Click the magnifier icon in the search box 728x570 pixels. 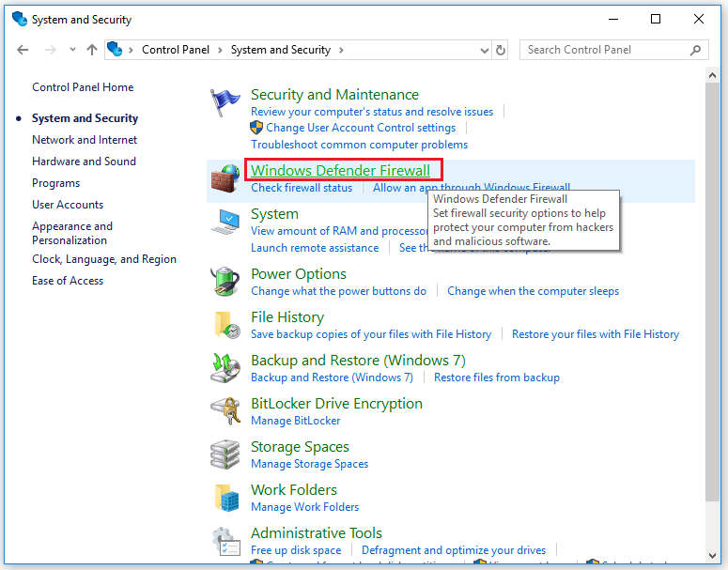tap(695, 50)
